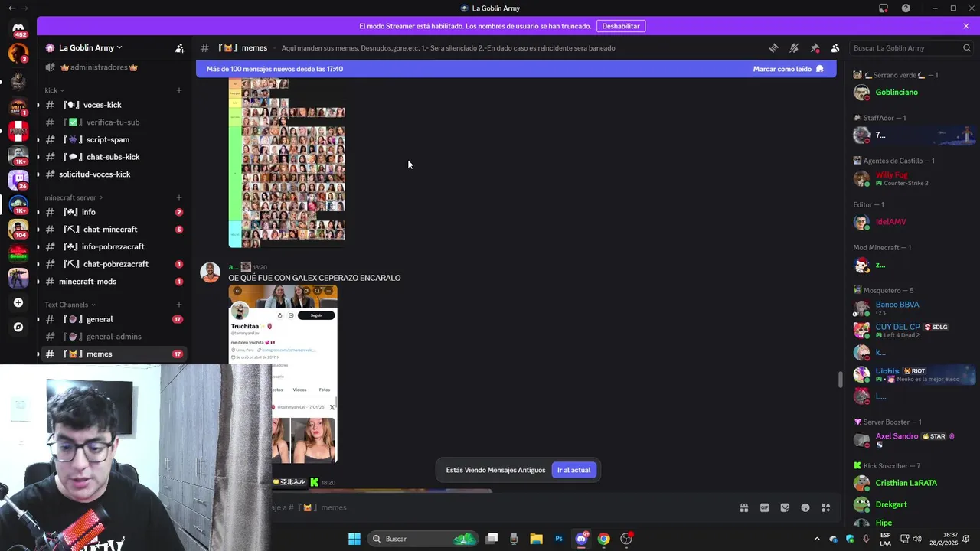Create channel in minecraft server category
Image resolution: width=980 pixels, height=551 pixels.
pyautogui.click(x=179, y=197)
